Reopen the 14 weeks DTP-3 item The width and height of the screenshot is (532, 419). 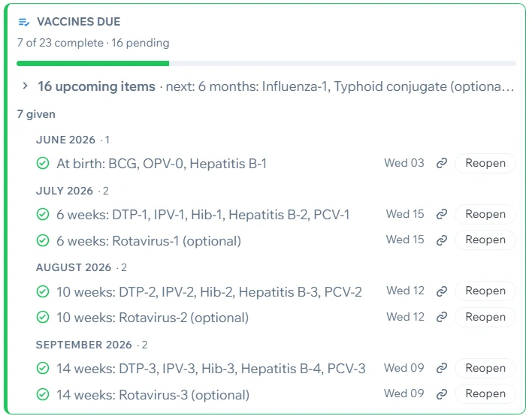(x=485, y=368)
